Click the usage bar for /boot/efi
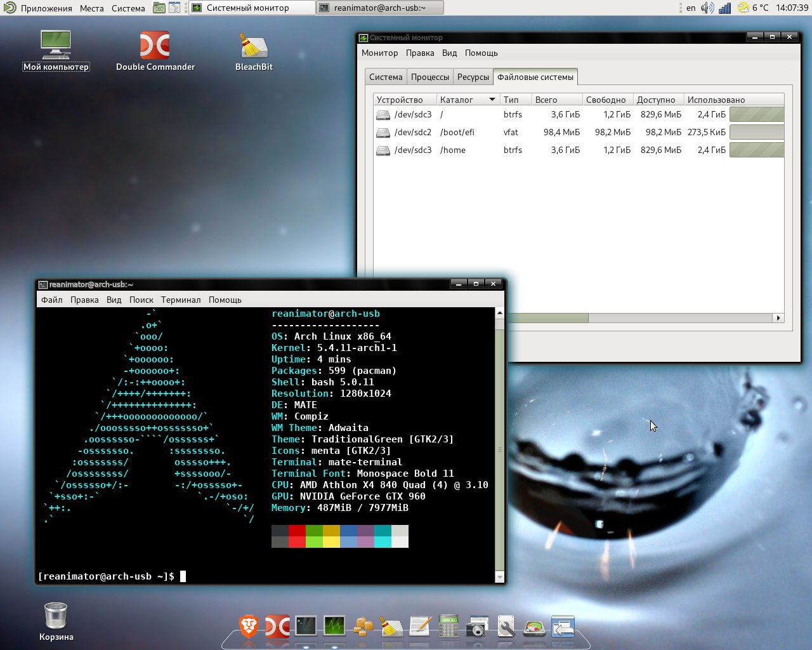812x650 pixels. point(757,132)
